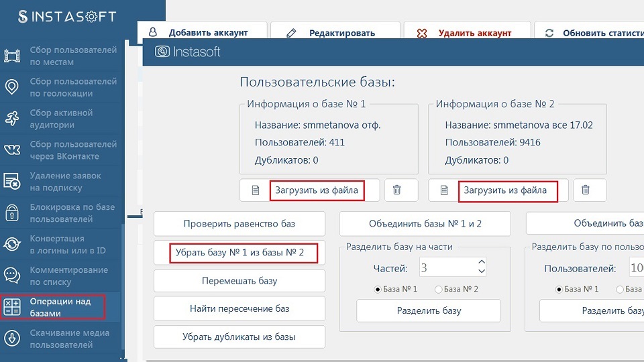Click Перемешать базу button
Viewport: 644px width, 362px height.
point(239,281)
